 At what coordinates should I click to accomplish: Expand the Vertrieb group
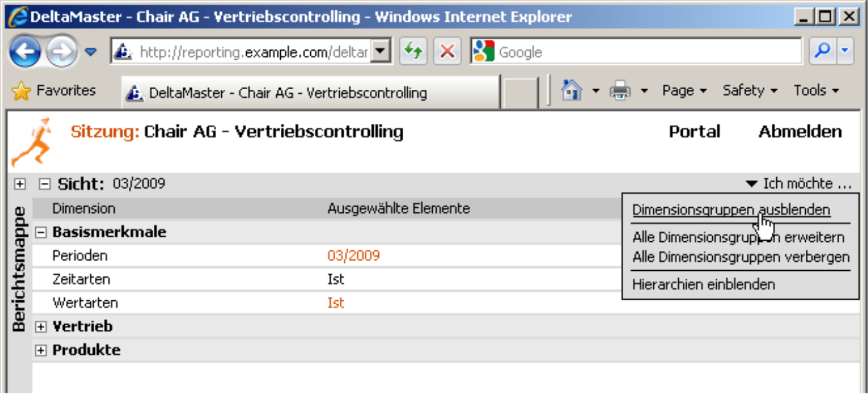(x=40, y=327)
